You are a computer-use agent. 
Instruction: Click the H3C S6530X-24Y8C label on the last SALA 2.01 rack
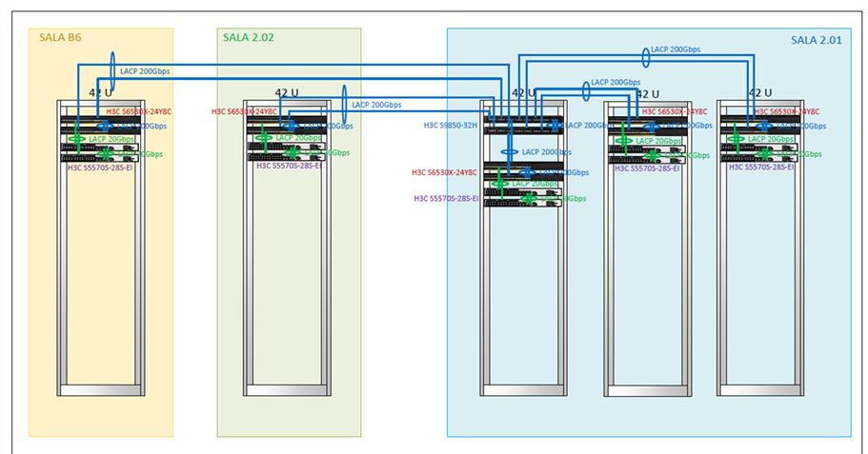tap(787, 111)
